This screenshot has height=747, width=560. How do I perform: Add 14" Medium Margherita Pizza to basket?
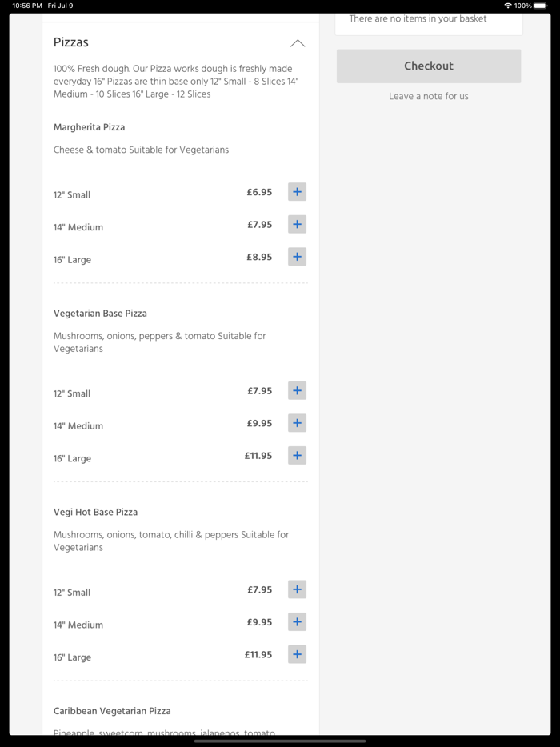(297, 225)
